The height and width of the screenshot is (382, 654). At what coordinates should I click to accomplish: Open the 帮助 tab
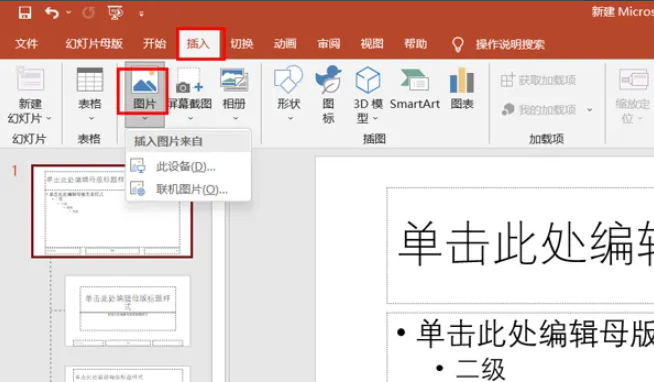[415, 44]
